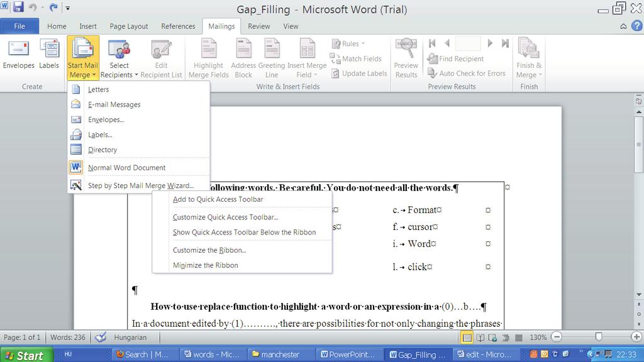Screen dimensions: 644x362
Task: Go to first record arrow
Action: point(432,43)
